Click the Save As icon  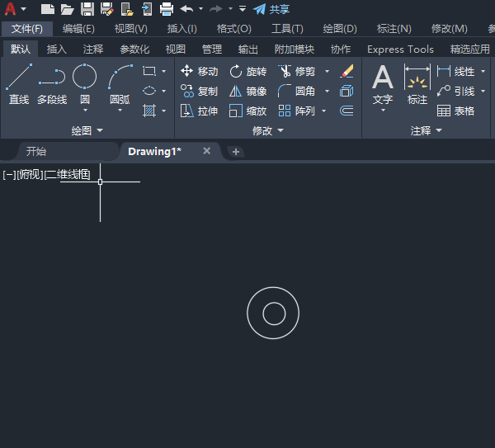[x=107, y=9]
